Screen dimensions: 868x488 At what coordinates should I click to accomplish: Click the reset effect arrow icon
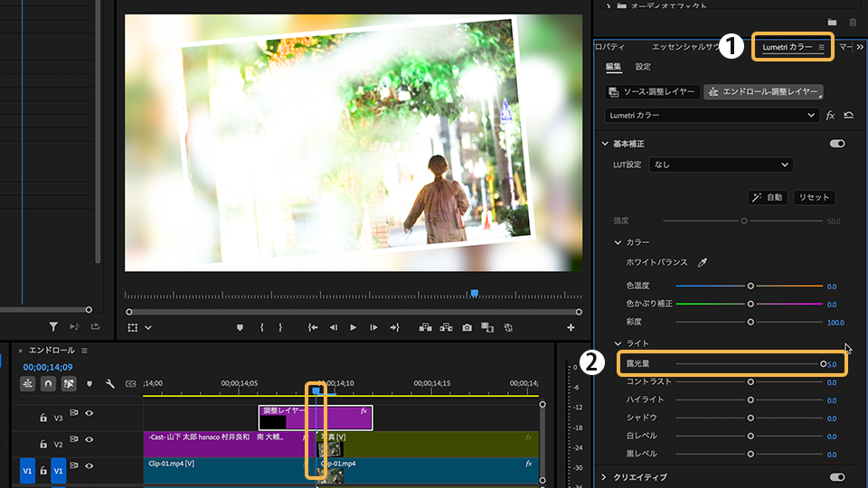(848, 116)
